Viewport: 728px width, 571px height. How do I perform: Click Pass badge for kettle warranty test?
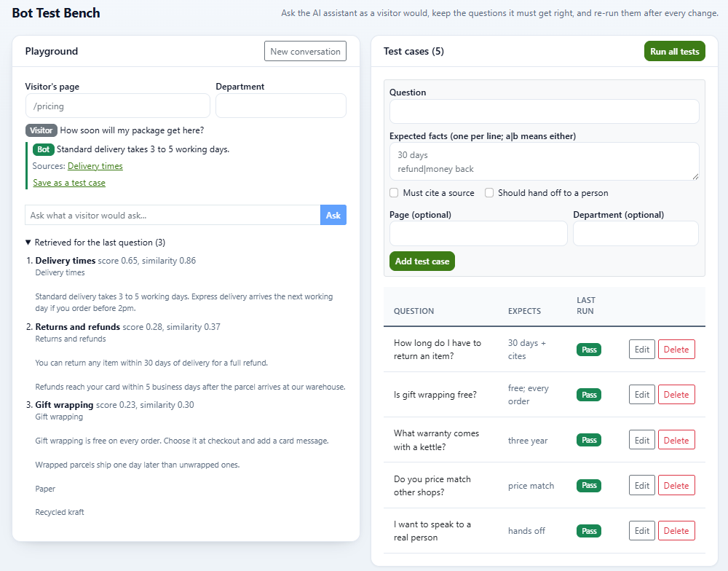(589, 440)
